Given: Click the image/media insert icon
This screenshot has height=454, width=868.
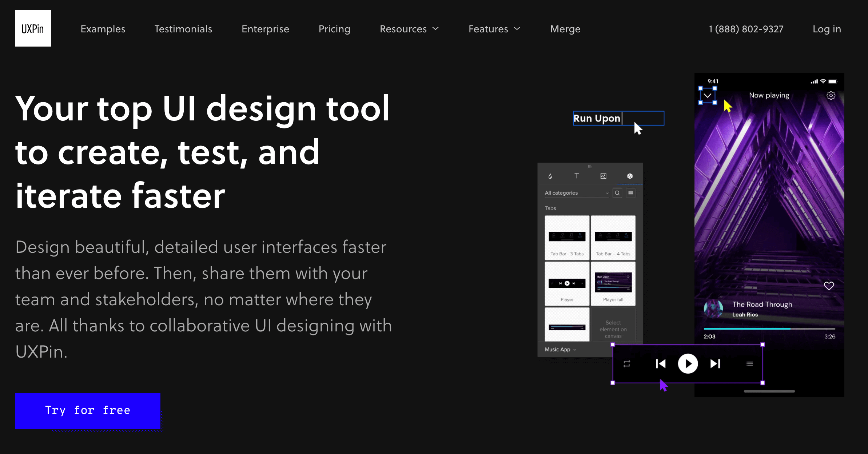Looking at the screenshot, I should point(604,176).
